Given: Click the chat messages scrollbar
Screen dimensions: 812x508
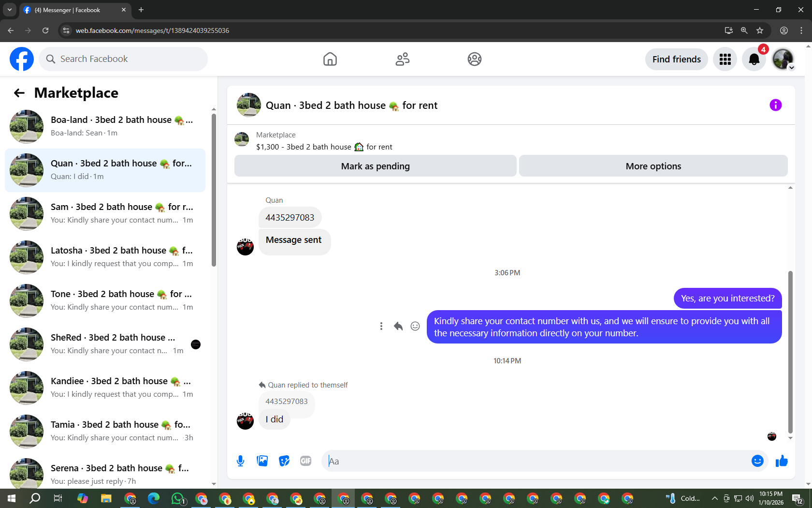Looking at the screenshot, I should 791,352.
